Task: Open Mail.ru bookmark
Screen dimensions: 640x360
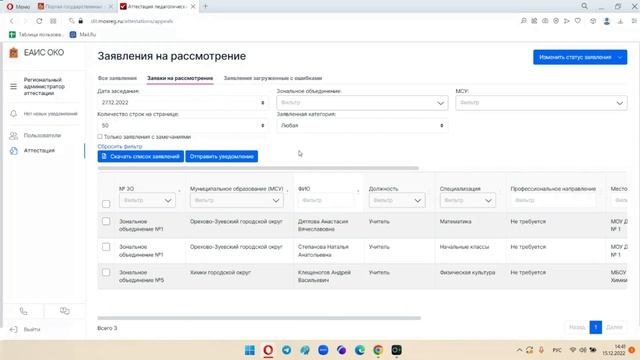Action: click(83, 35)
